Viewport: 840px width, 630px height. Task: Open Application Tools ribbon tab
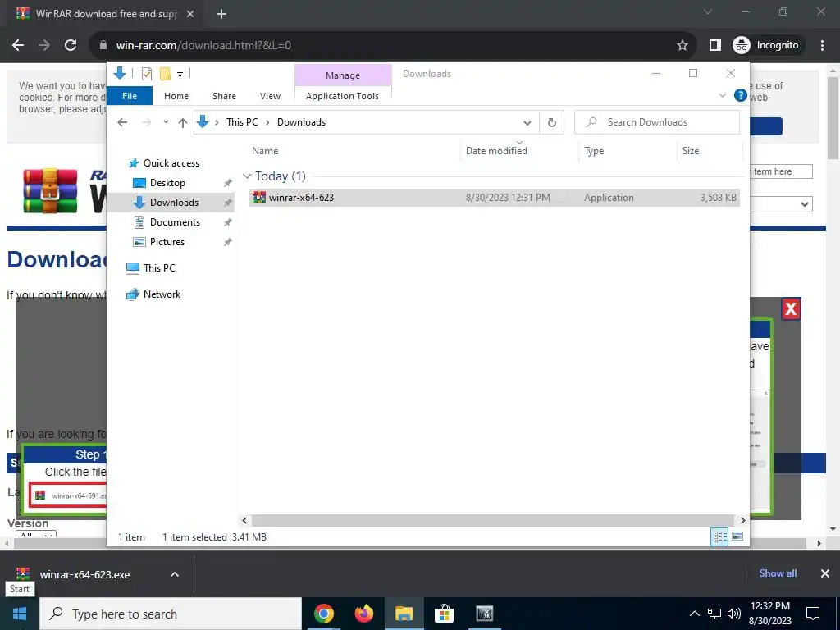[x=342, y=96]
